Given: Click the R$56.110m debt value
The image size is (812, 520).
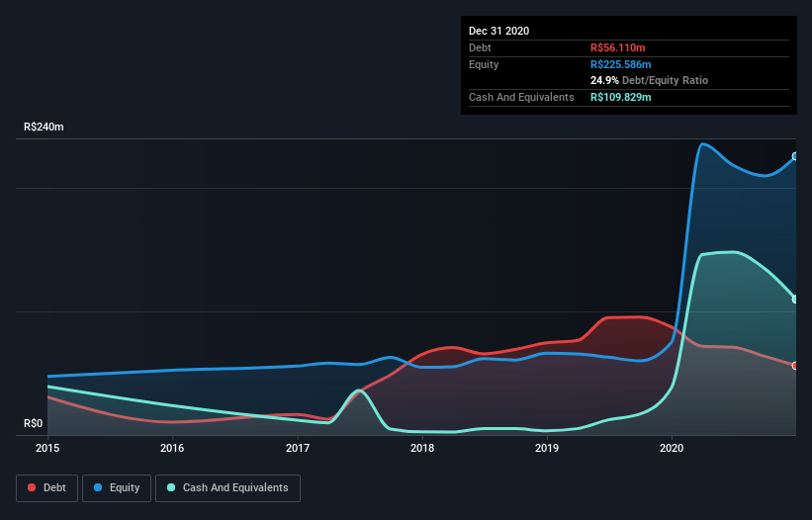Looking at the screenshot, I should (618, 47).
